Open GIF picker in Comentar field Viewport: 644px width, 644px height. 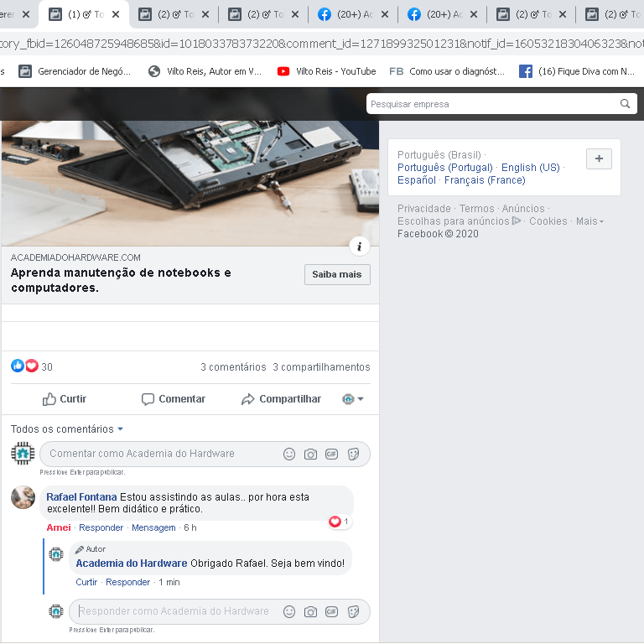(331, 454)
